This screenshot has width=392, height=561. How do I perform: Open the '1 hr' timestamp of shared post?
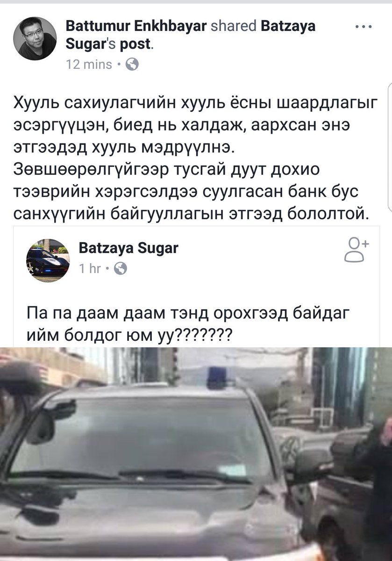[x=90, y=268]
